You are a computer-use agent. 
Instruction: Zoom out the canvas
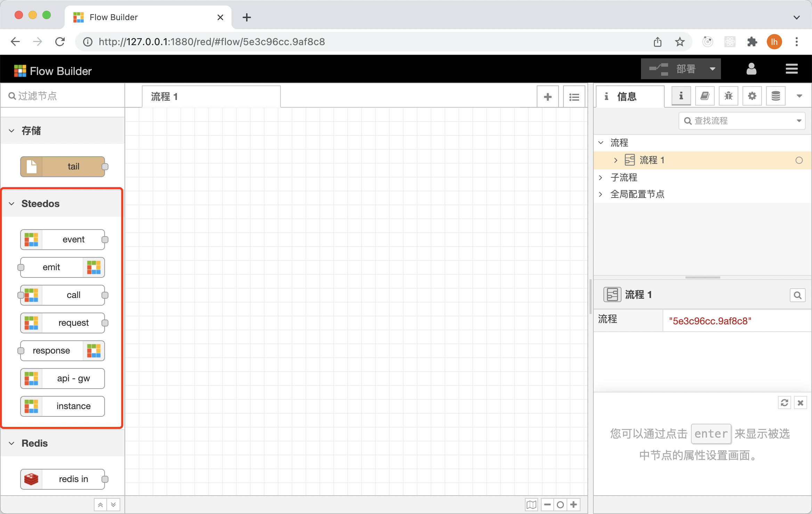tap(547, 505)
